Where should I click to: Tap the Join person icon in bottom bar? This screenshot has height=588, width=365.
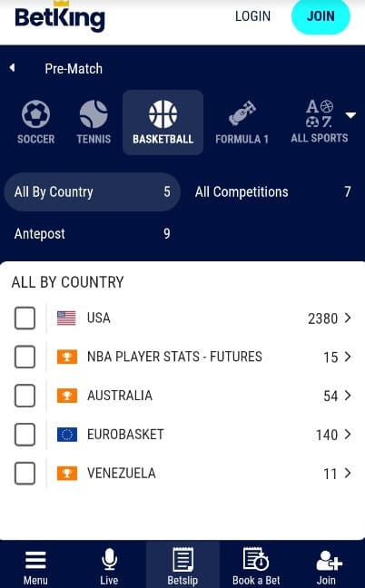pyautogui.click(x=329, y=561)
